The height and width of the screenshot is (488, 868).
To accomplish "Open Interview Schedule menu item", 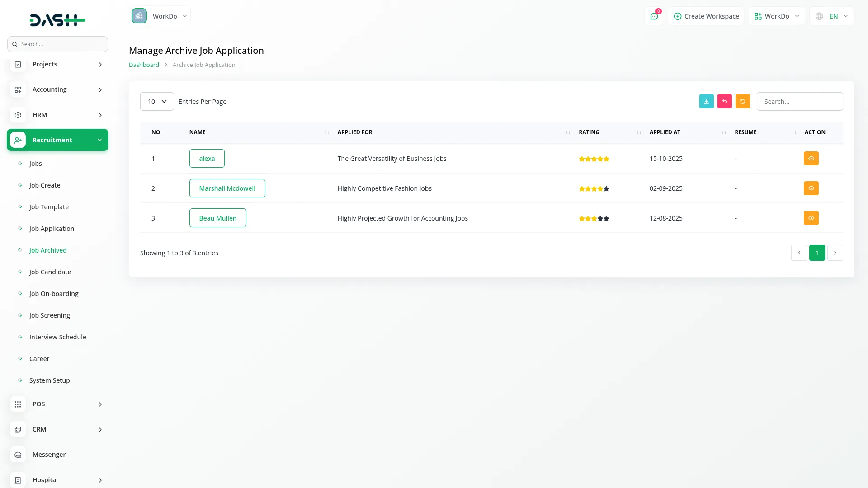I will (x=57, y=337).
